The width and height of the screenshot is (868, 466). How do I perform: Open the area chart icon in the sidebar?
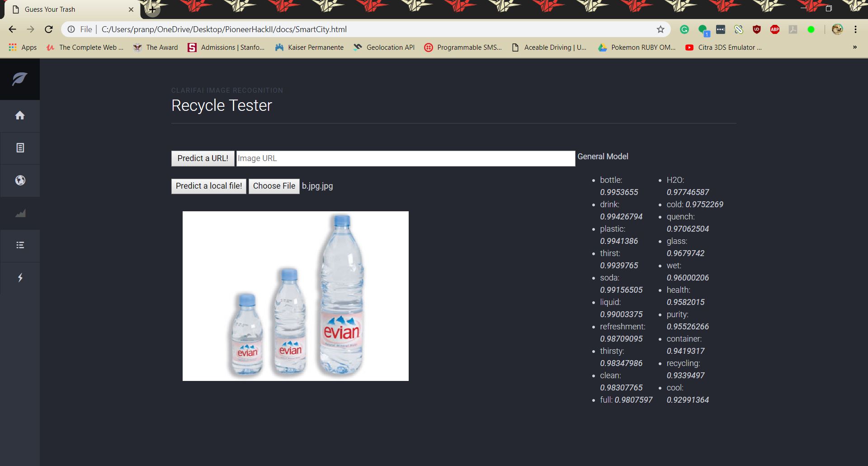(x=20, y=213)
